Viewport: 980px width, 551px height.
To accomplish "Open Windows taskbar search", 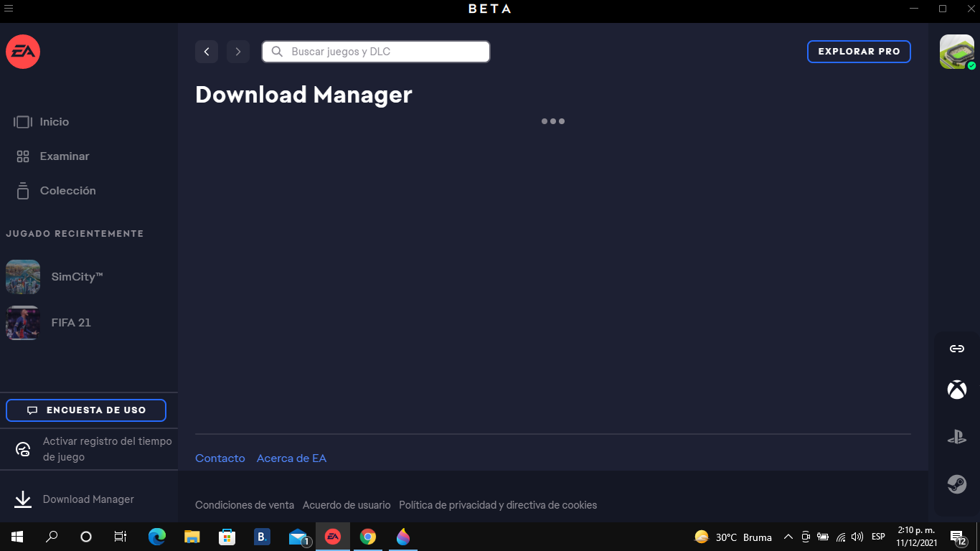I will [x=52, y=537].
